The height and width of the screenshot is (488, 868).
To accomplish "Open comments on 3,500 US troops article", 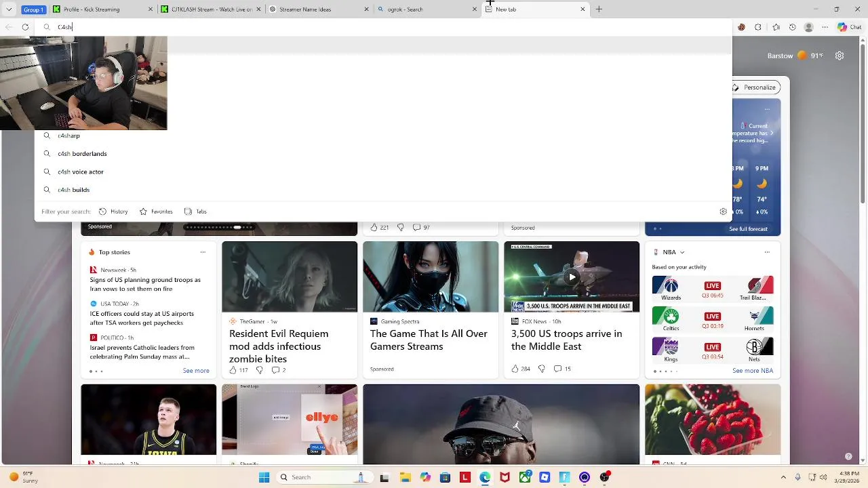I will 562,369.
